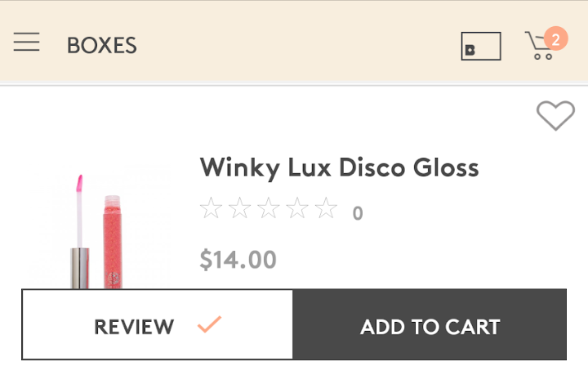
Task: Click the REVIEW button
Action: tap(157, 324)
